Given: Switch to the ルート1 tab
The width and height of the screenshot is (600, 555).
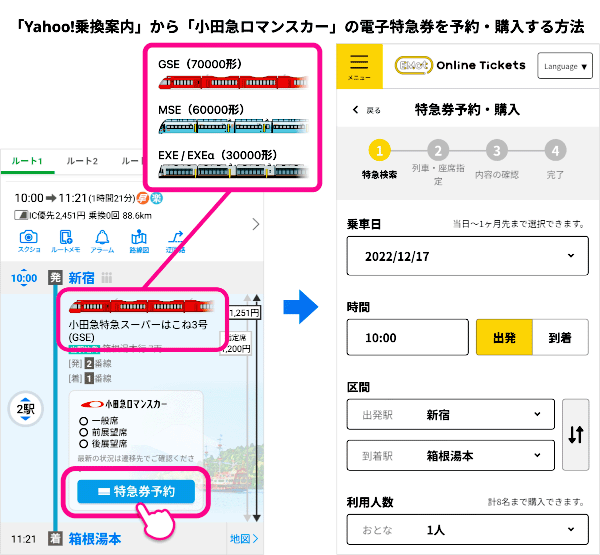Looking at the screenshot, I should tap(27, 161).
